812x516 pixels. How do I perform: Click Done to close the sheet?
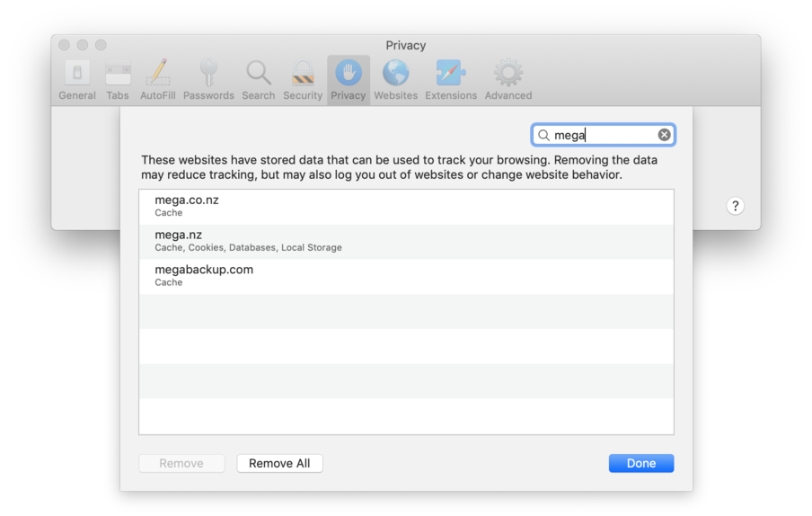[641, 463]
